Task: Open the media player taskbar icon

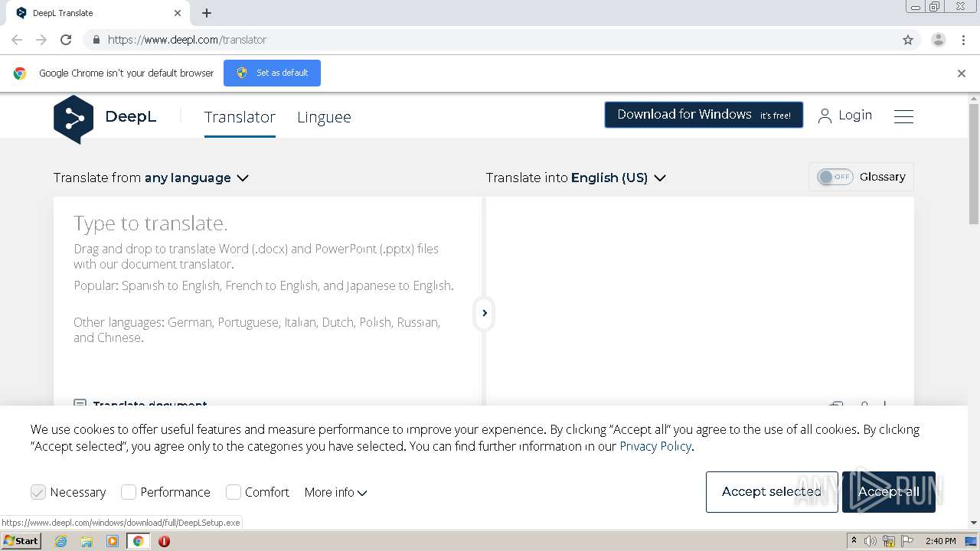Action: coord(113,541)
